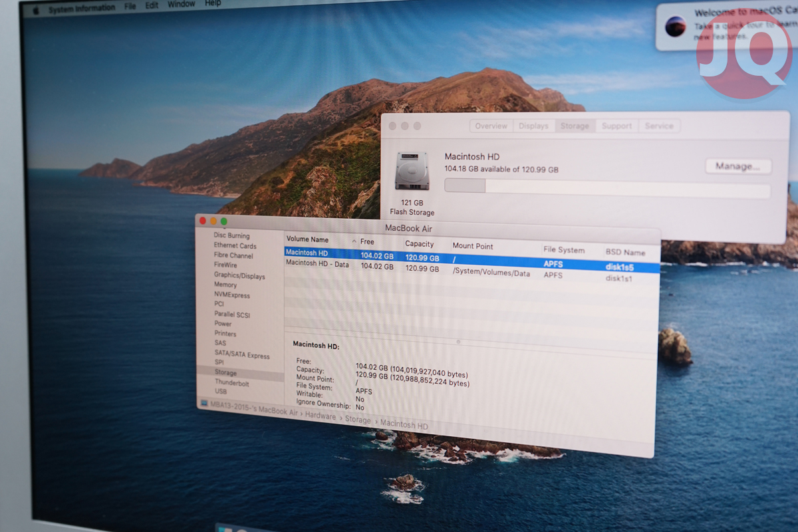Select Disc Burning in the sidebar
The width and height of the screenshot is (798, 532).
(x=231, y=235)
